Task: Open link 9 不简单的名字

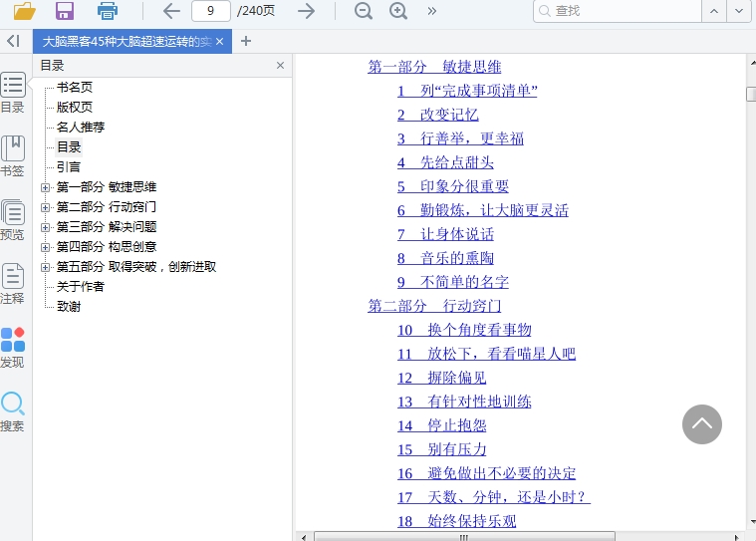Action: click(453, 282)
